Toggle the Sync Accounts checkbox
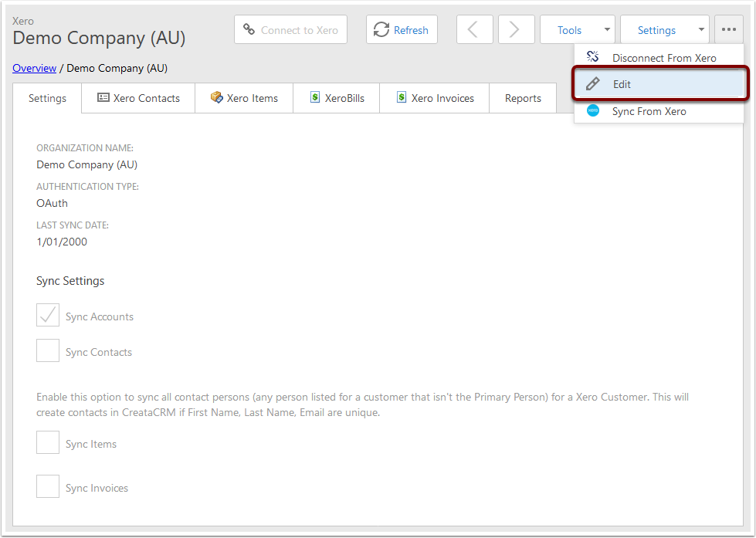Image resolution: width=756 pixels, height=538 pixels. point(48,315)
